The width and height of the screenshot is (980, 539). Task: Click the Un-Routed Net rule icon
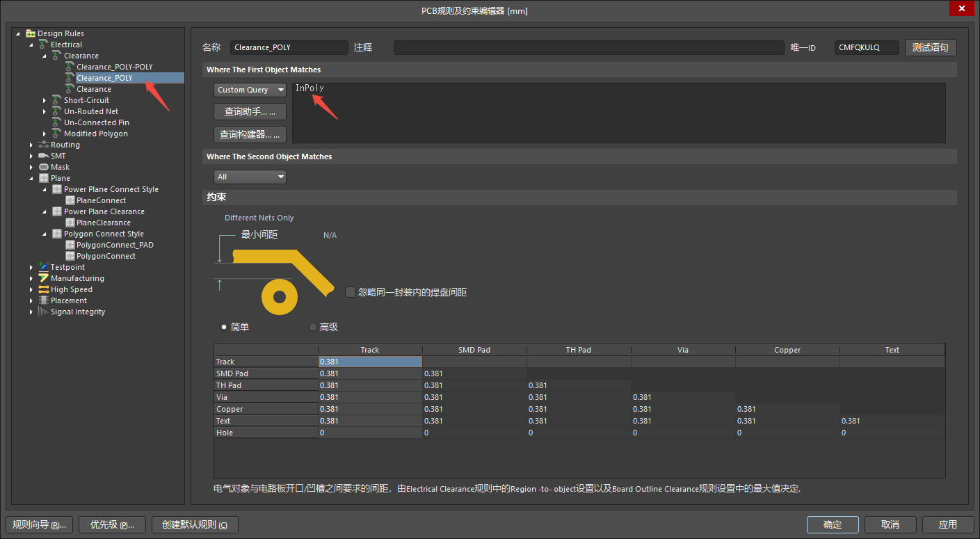(x=57, y=111)
